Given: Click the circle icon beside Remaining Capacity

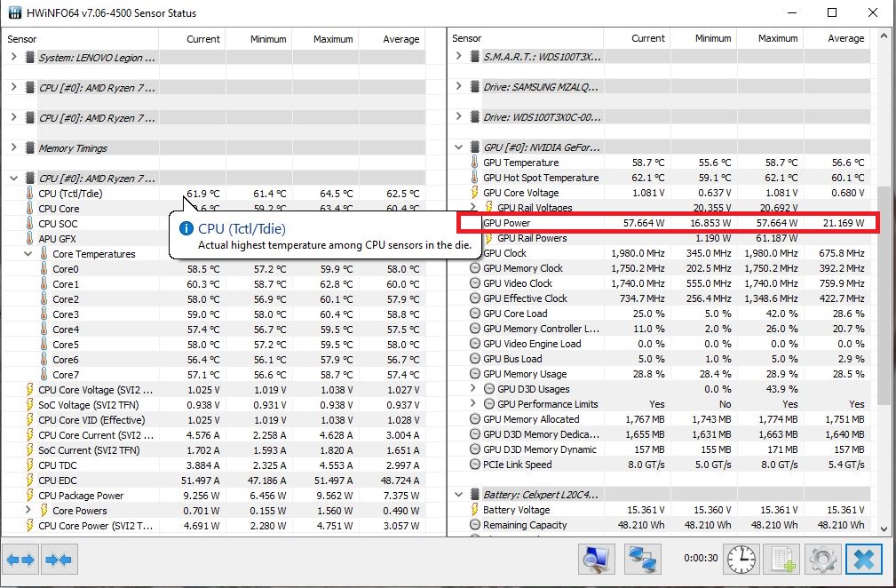Looking at the screenshot, I should pos(474,525).
